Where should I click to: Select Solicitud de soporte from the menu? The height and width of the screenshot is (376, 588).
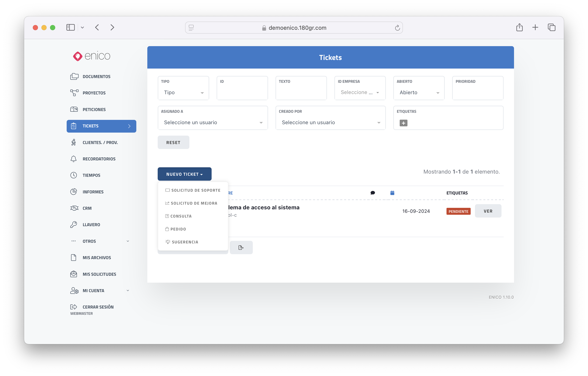[195, 190]
